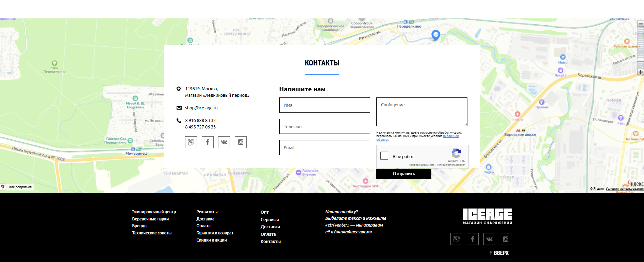Open the first social icon in contacts panel

[x=191, y=142]
